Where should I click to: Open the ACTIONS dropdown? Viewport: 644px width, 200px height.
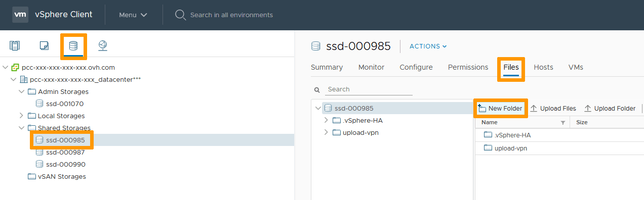[428, 46]
